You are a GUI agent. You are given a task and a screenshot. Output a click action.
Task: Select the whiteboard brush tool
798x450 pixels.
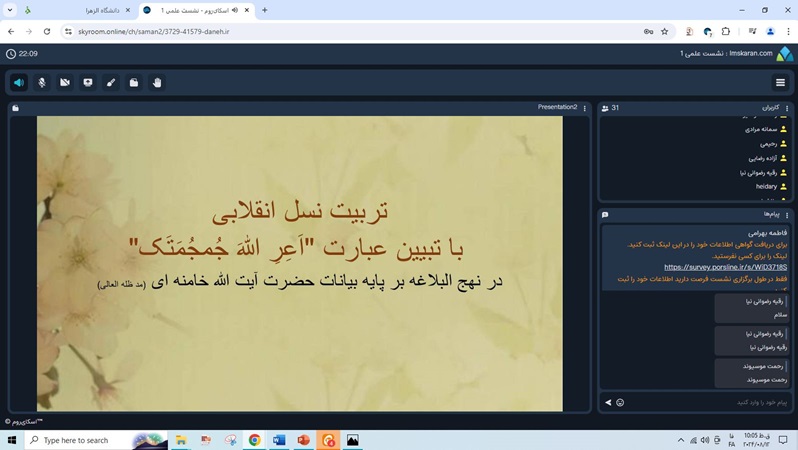tap(111, 82)
